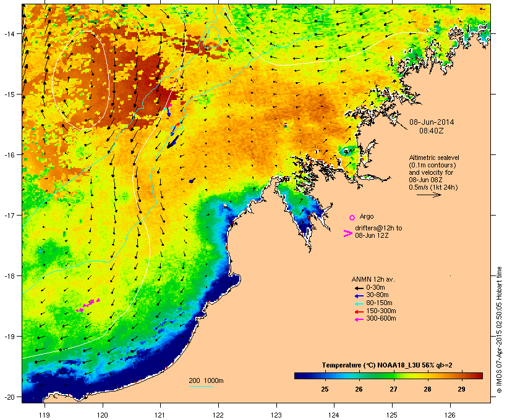Click the latitude axis label '-19'
This screenshot has width=507, height=420.
[x=9, y=337]
